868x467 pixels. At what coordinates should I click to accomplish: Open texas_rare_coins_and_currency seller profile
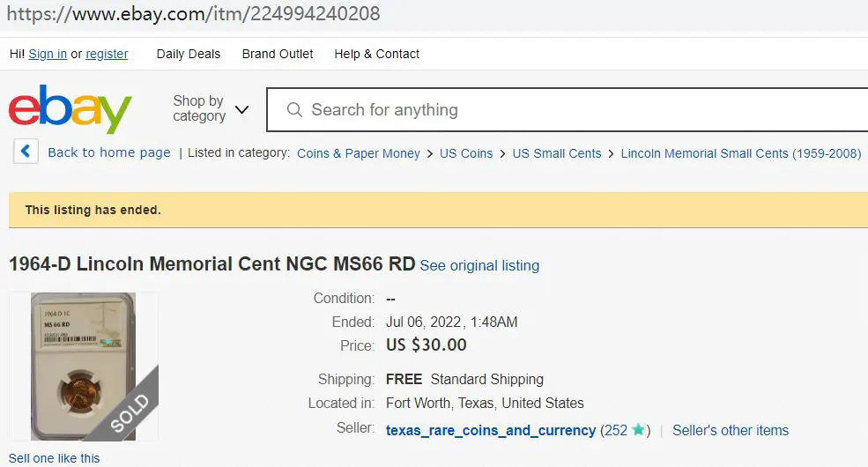click(491, 431)
